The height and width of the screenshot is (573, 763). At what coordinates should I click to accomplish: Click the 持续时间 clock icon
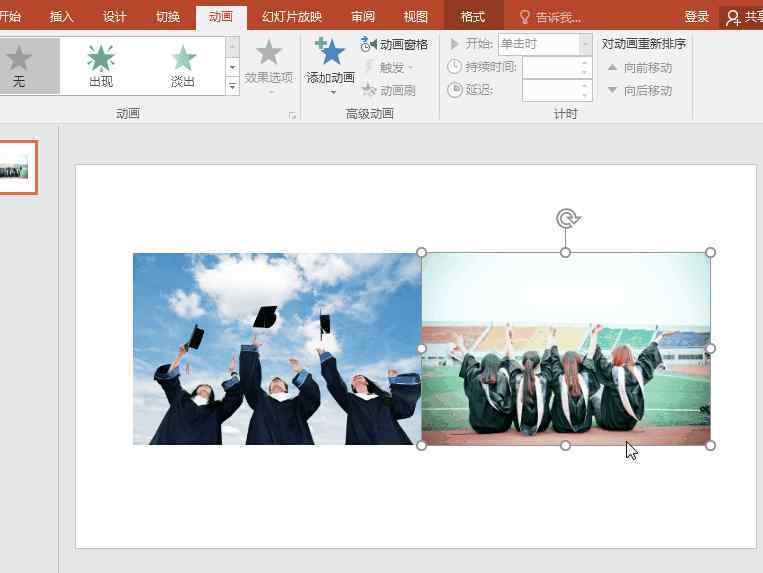click(x=454, y=67)
